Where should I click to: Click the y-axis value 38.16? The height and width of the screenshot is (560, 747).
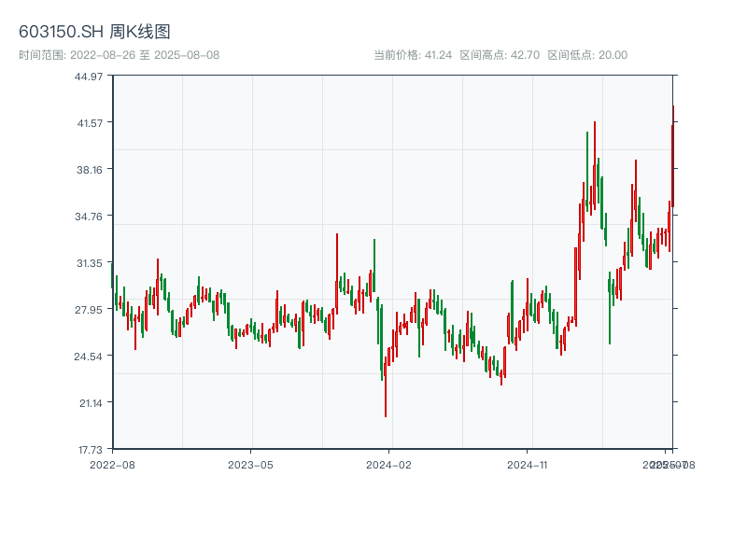pyautogui.click(x=90, y=170)
